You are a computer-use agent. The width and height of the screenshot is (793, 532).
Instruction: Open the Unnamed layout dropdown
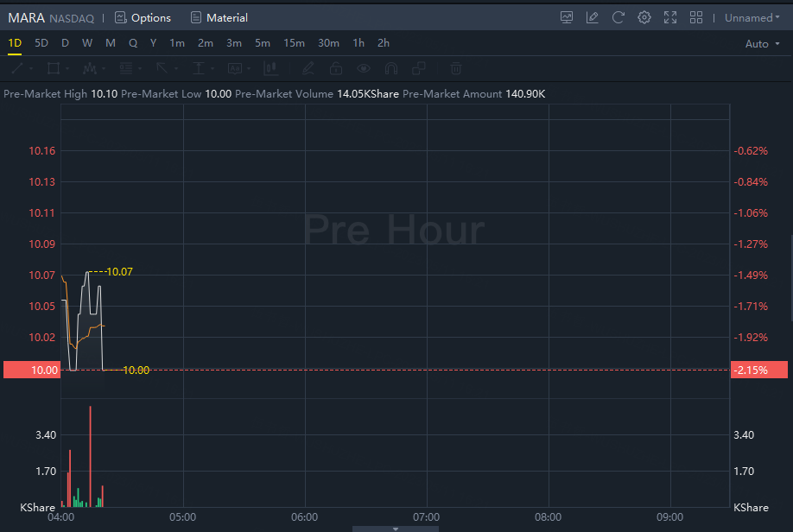[x=752, y=17]
